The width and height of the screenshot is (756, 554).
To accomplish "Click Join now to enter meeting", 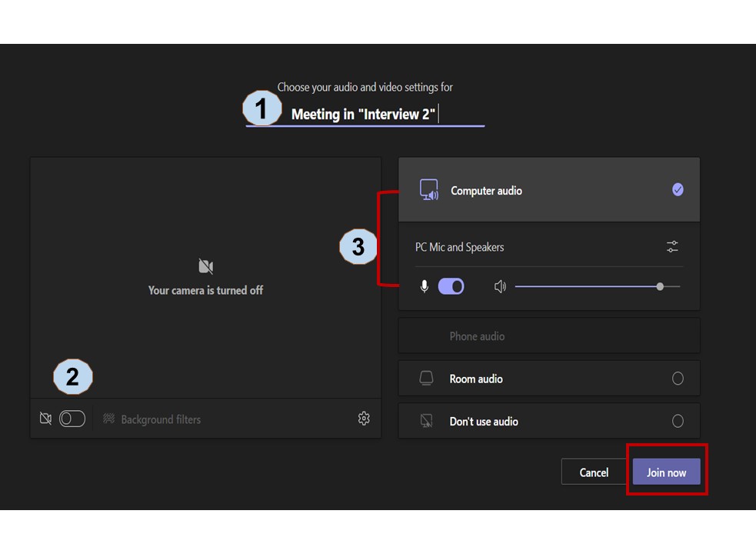I will [666, 472].
